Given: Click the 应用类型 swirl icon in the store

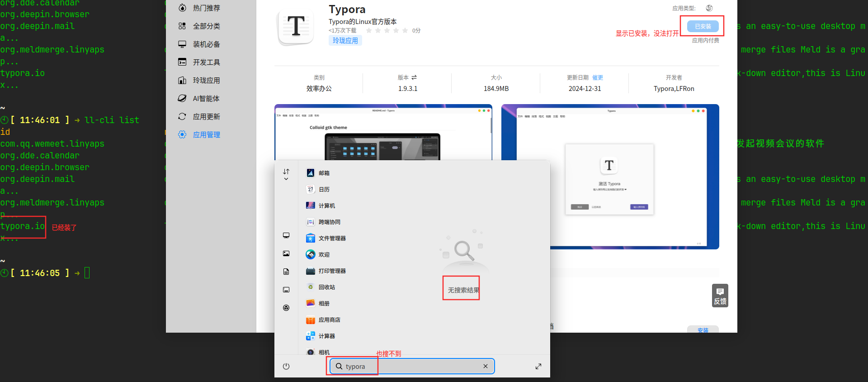Looking at the screenshot, I should (709, 8).
